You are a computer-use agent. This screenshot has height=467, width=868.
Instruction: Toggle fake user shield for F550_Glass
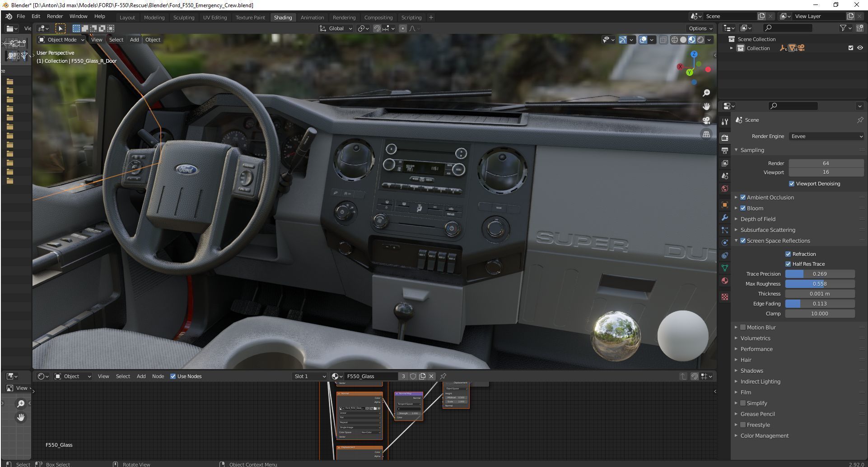(x=413, y=376)
